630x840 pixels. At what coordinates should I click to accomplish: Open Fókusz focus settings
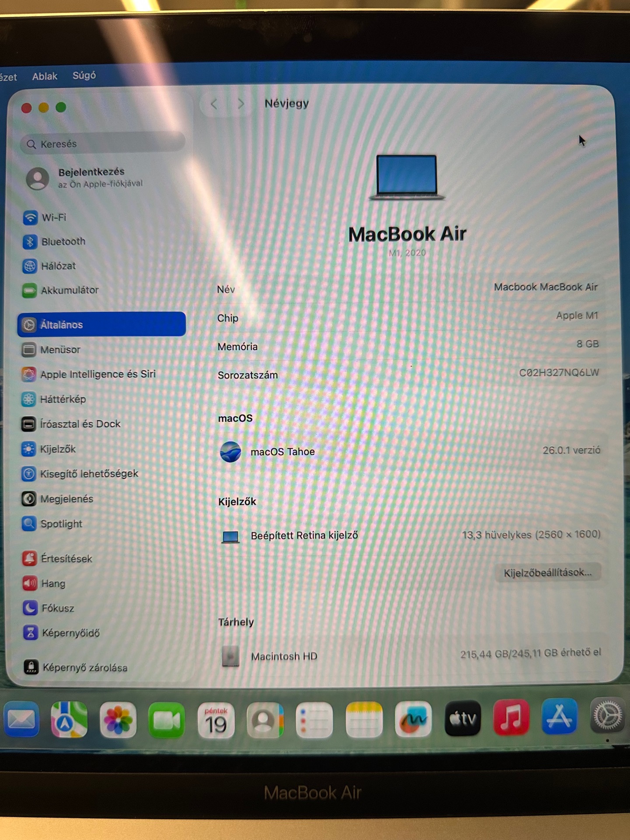coord(57,608)
